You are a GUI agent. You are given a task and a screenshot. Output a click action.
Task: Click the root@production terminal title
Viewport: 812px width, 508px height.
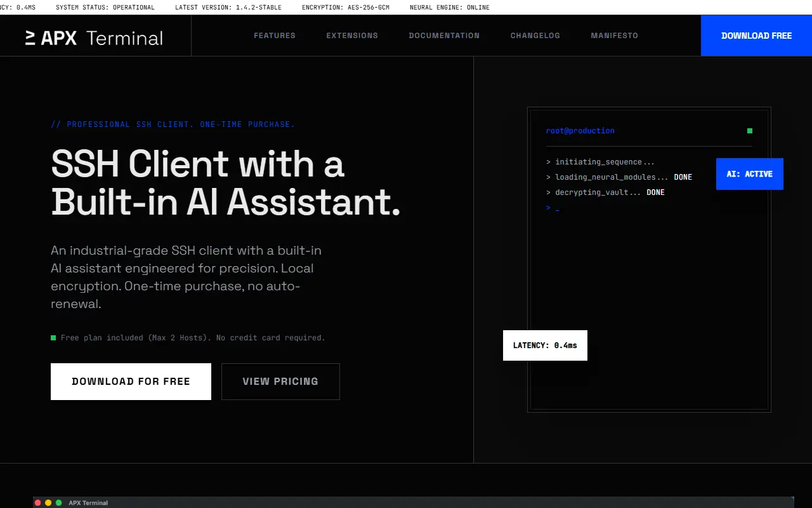580,131
